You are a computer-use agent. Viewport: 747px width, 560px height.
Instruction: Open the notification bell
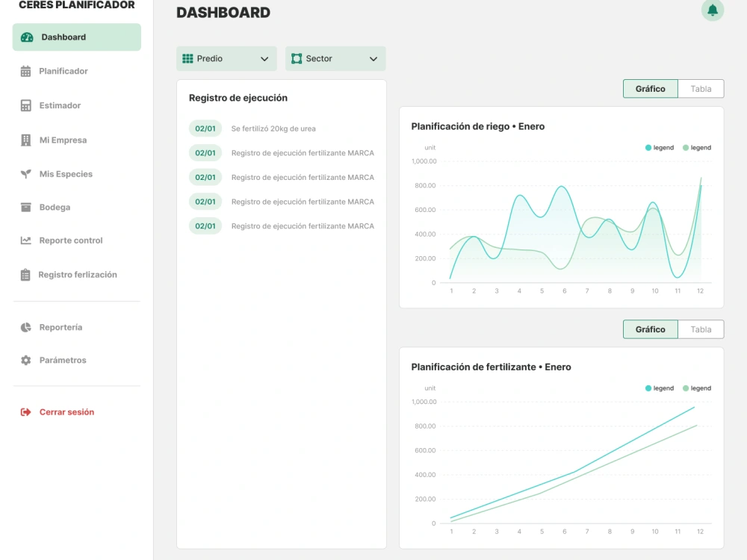[x=712, y=11]
